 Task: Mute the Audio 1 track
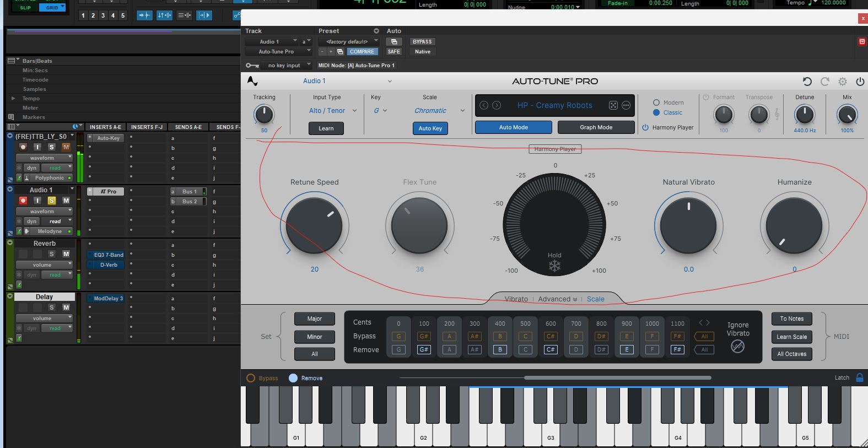pos(66,201)
